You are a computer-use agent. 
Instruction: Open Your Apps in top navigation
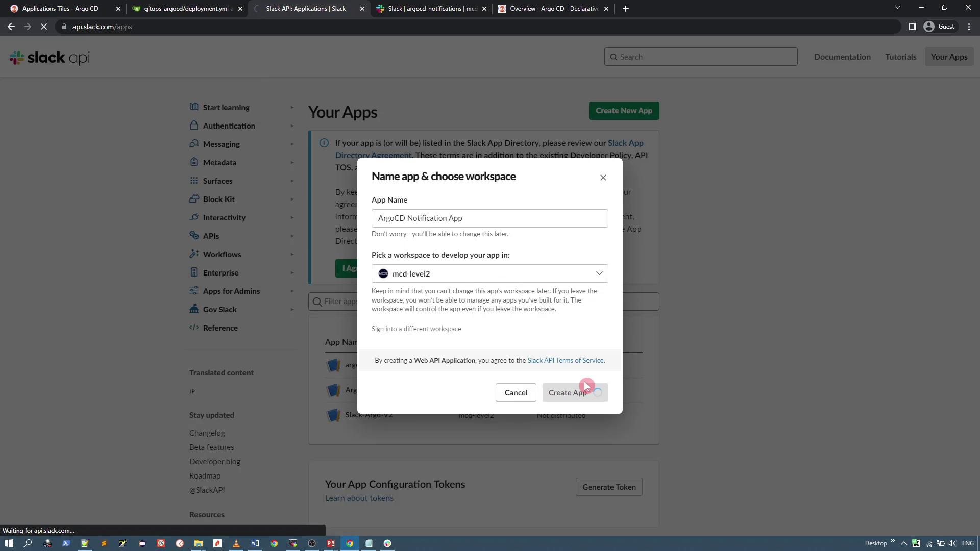point(948,57)
